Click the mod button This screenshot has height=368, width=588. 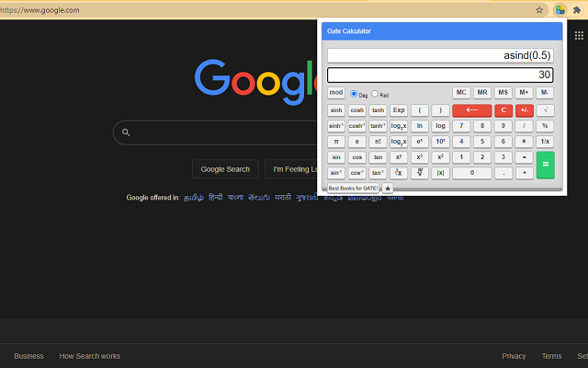[x=336, y=93]
